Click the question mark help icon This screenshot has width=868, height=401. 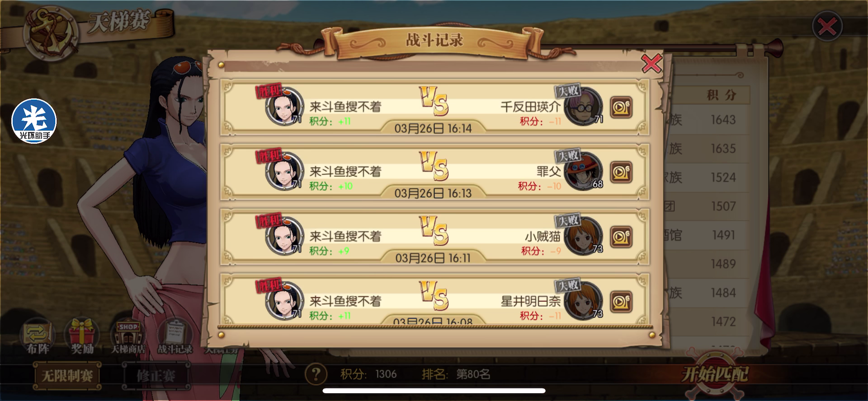tap(316, 374)
